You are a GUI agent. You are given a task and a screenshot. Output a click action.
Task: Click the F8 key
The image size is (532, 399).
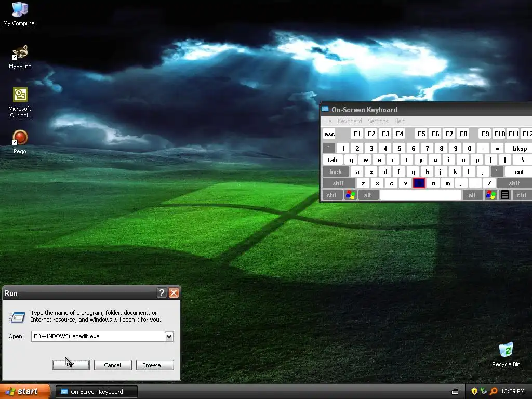(x=463, y=134)
